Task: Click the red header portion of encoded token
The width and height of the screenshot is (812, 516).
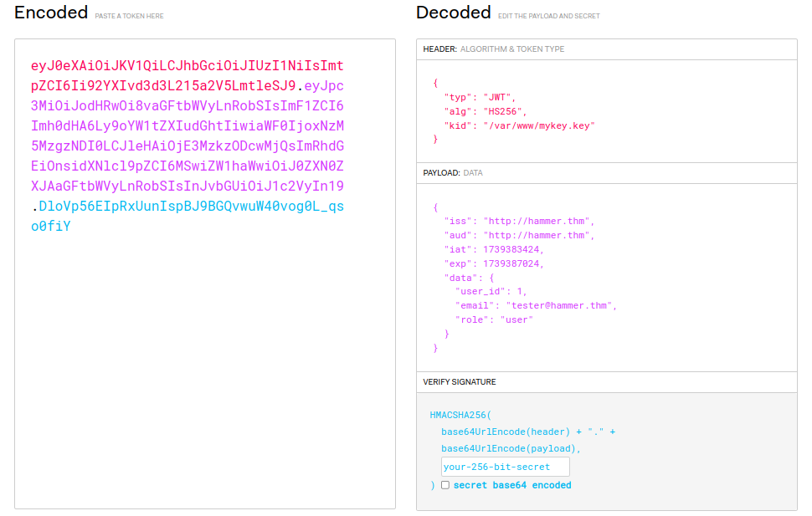Action: click(x=187, y=75)
